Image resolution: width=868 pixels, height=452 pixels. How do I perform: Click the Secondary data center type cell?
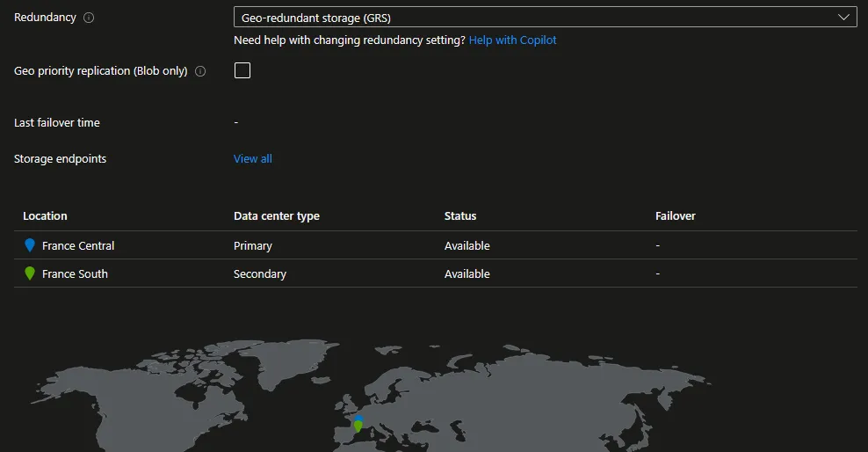[x=260, y=273]
